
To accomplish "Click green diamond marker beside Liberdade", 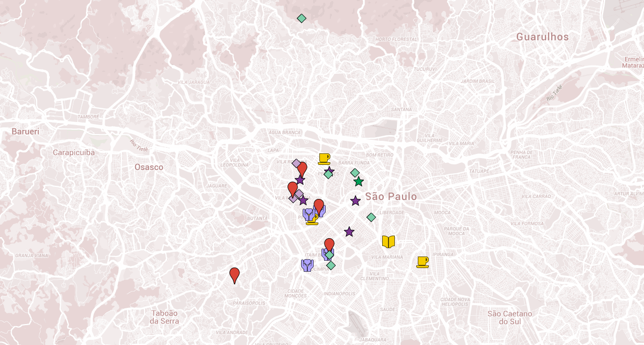I will (371, 217).
